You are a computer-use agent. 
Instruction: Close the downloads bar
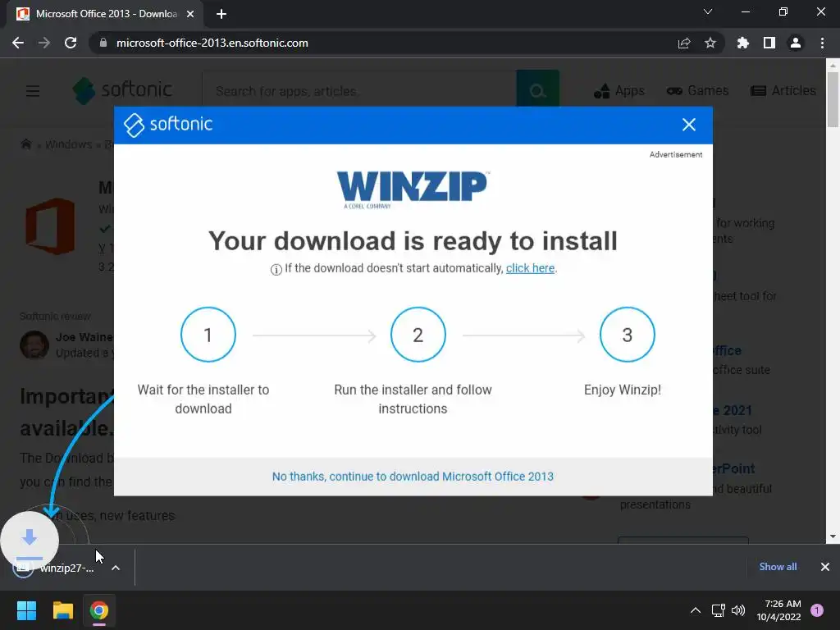(x=825, y=567)
